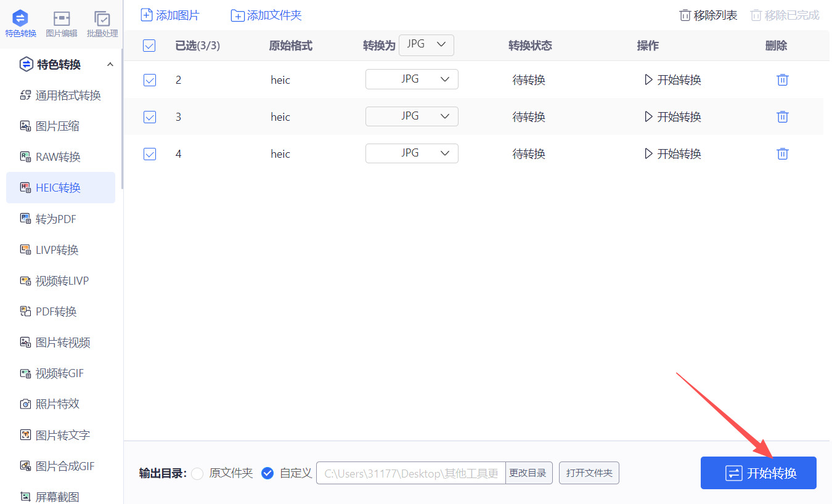Select the 自定义 output option
This screenshot has height=504, width=832.
point(267,473)
